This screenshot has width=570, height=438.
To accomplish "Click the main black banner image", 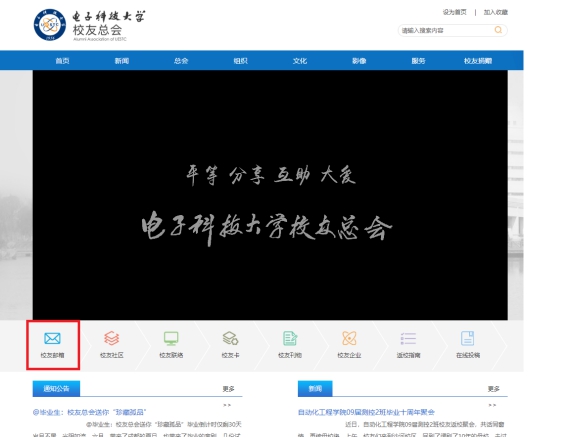I will pyautogui.click(x=270, y=195).
